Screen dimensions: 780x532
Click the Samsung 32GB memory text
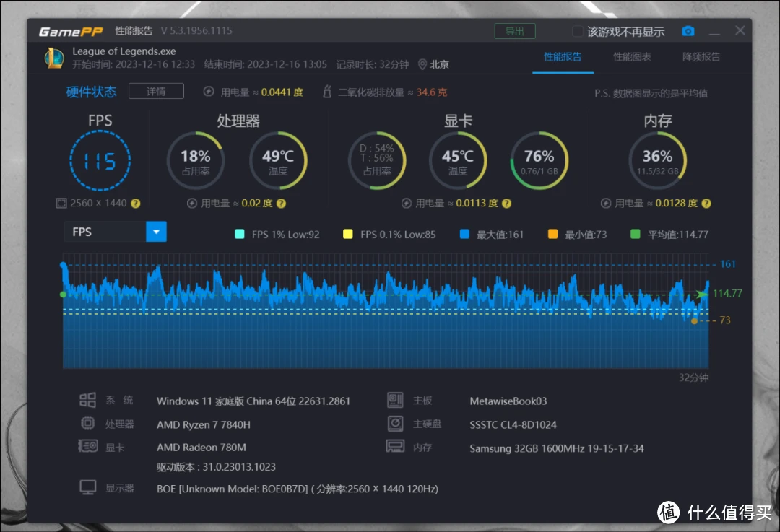pyautogui.click(x=557, y=448)
